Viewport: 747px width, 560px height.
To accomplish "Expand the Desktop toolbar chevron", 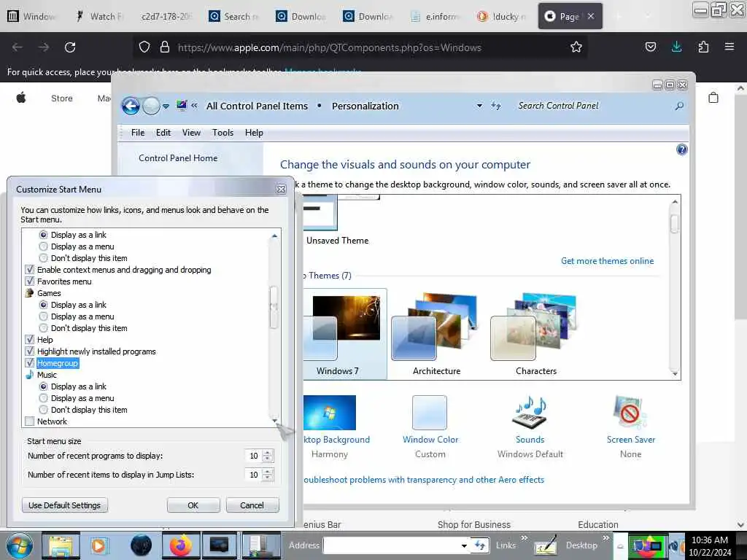I will click(605, 538).
